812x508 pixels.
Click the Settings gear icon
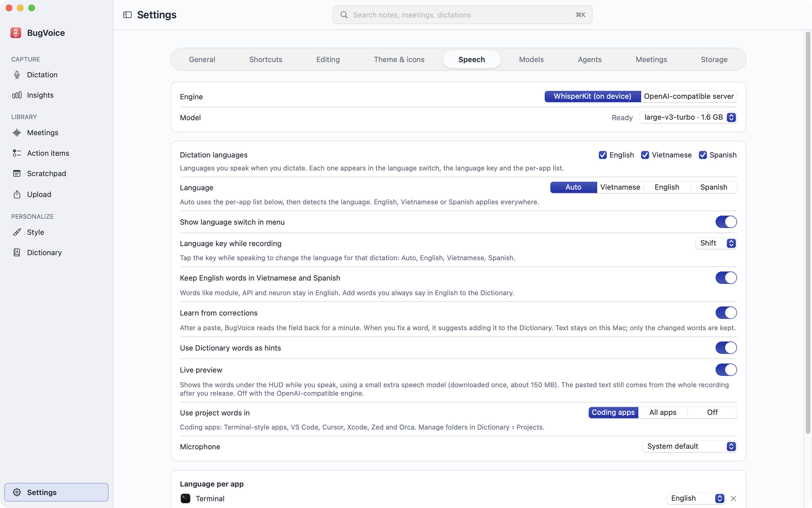coord(17,492)
